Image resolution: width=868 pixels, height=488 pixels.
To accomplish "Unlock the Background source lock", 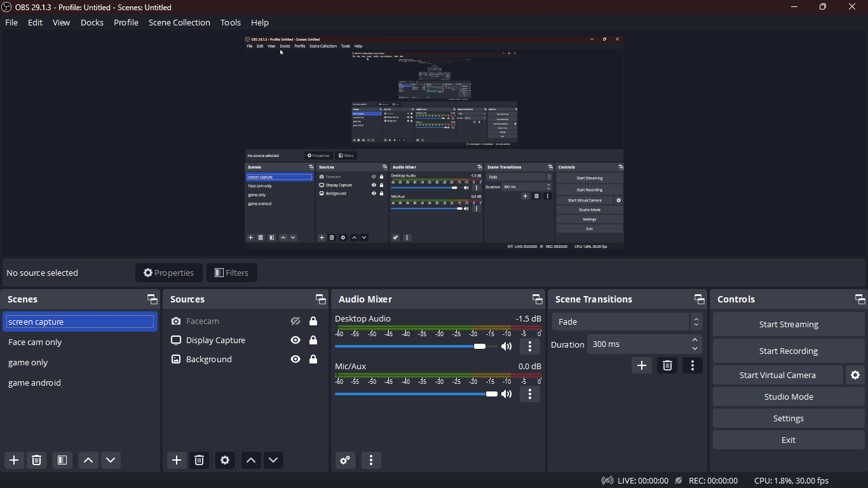I will point(313,360).
